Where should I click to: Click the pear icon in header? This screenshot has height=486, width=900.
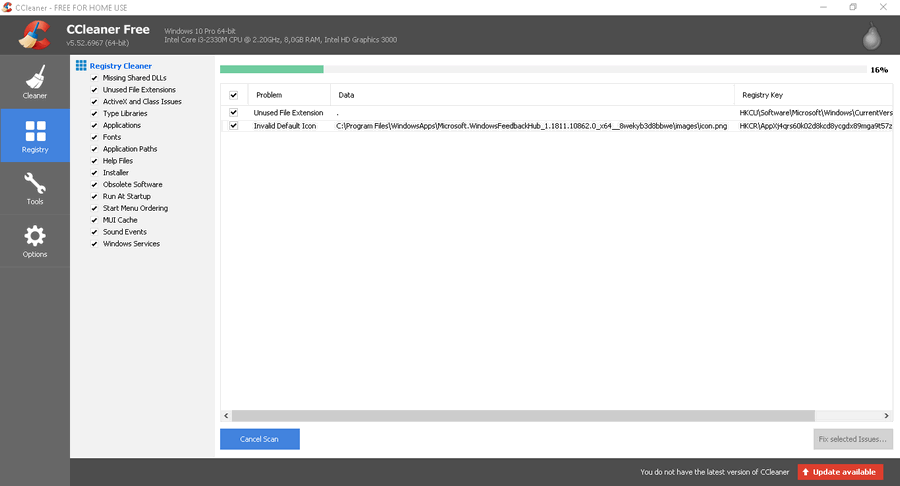click(872, 36)
